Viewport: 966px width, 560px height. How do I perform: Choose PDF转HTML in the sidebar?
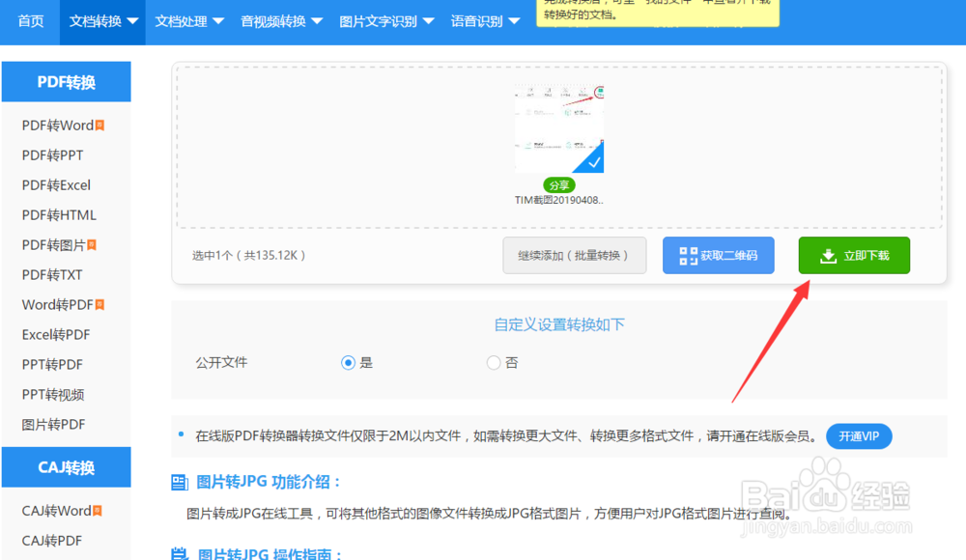[59, 215]
